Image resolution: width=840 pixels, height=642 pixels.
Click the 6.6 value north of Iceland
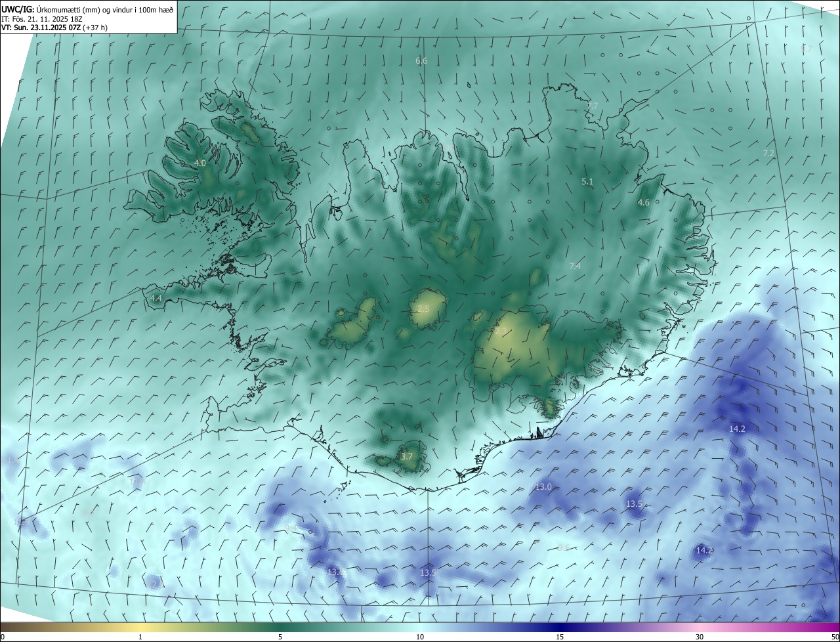coord(421,60)
